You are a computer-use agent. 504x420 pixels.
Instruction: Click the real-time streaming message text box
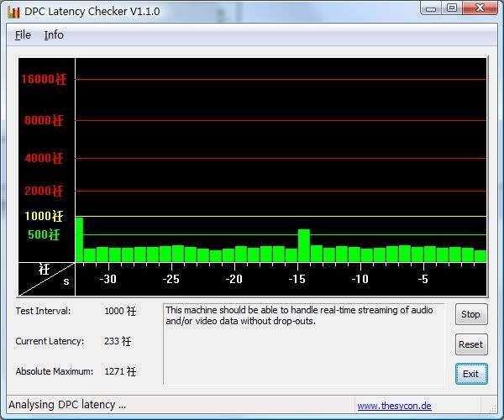click(304, 344)
